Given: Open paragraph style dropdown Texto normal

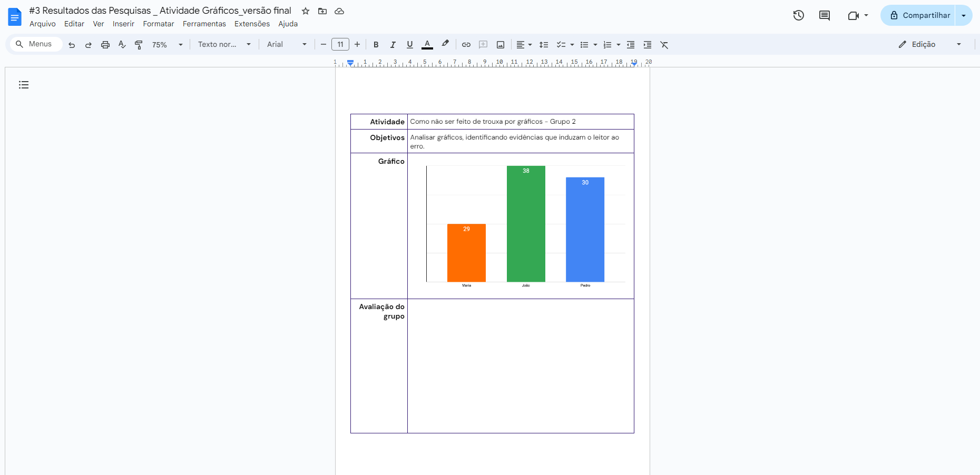Looking at the screenshot, I should (224, 45).
